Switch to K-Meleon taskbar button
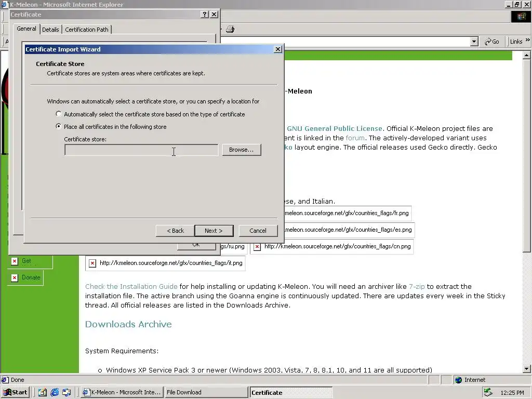532x399 pixels. pos(122,392)
